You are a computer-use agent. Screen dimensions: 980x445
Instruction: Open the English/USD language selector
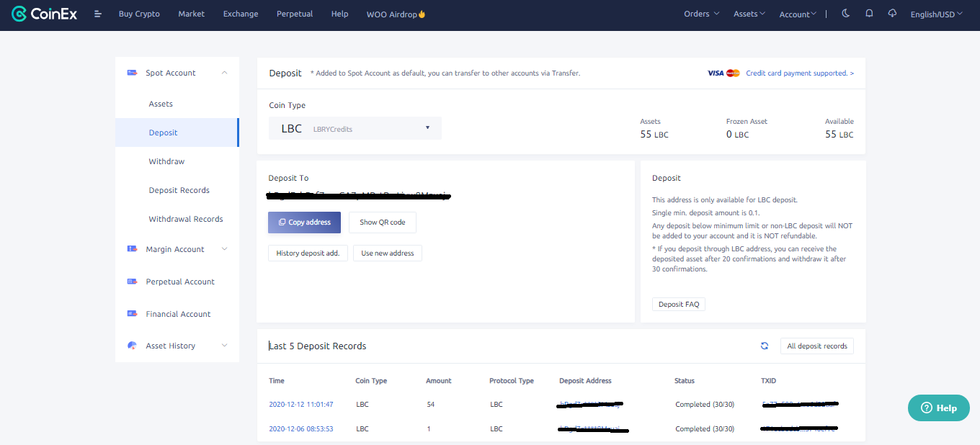[936, 14]
